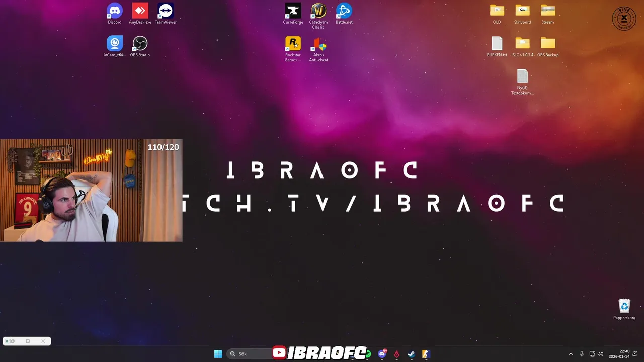Open the Discord desktop shortcut
644x362 pixels.
(x=114, y=14)
